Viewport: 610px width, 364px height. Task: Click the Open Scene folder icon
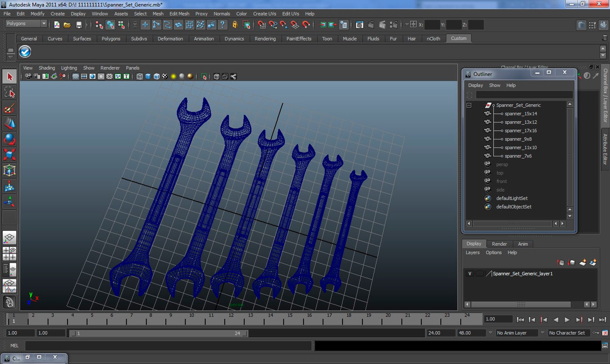[67, 25]
